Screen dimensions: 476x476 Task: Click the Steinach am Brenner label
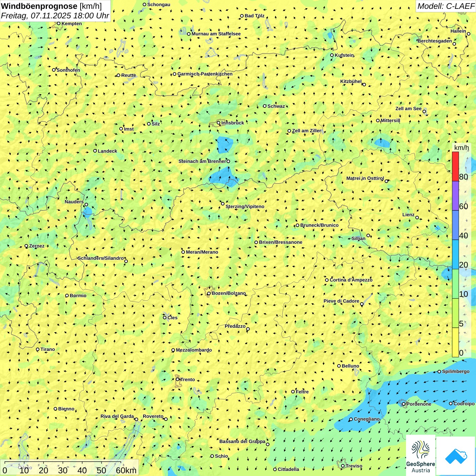(x=202, y=161)
